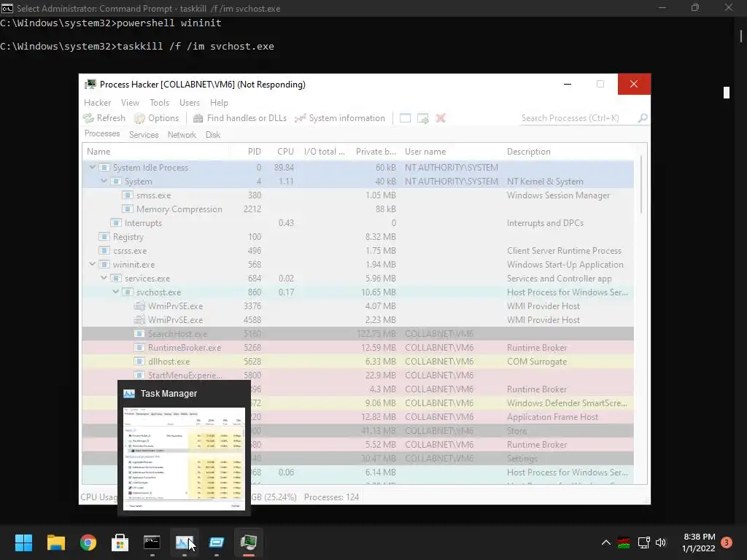Switch to the Services tab
This screenshot has height=560, width=747.
(144, 135)
